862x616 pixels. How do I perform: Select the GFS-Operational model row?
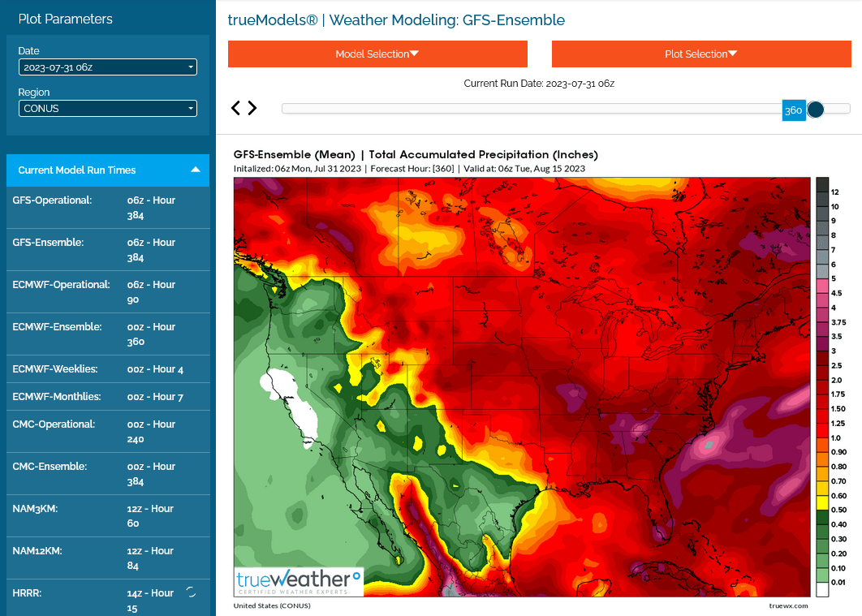(x=108, y=208)
